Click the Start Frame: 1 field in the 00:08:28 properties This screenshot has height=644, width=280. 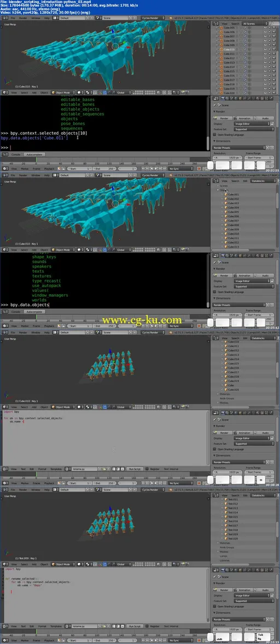pos(259,472)
